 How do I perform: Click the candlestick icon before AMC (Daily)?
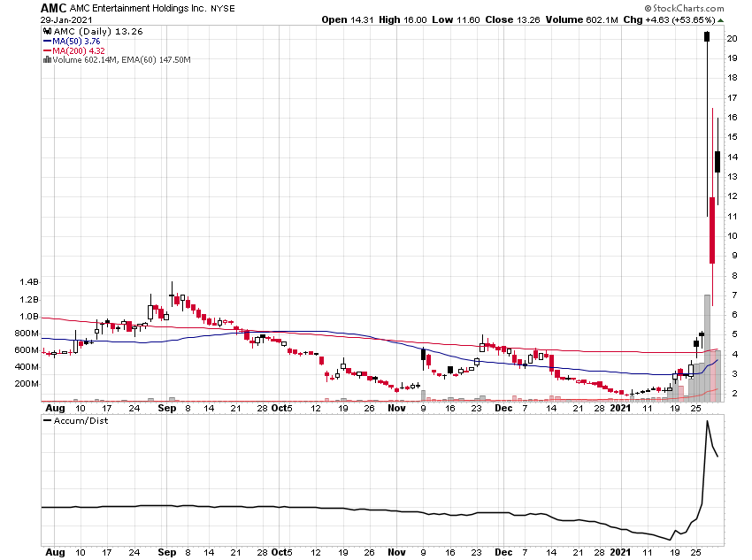click(x=48, y=31)
